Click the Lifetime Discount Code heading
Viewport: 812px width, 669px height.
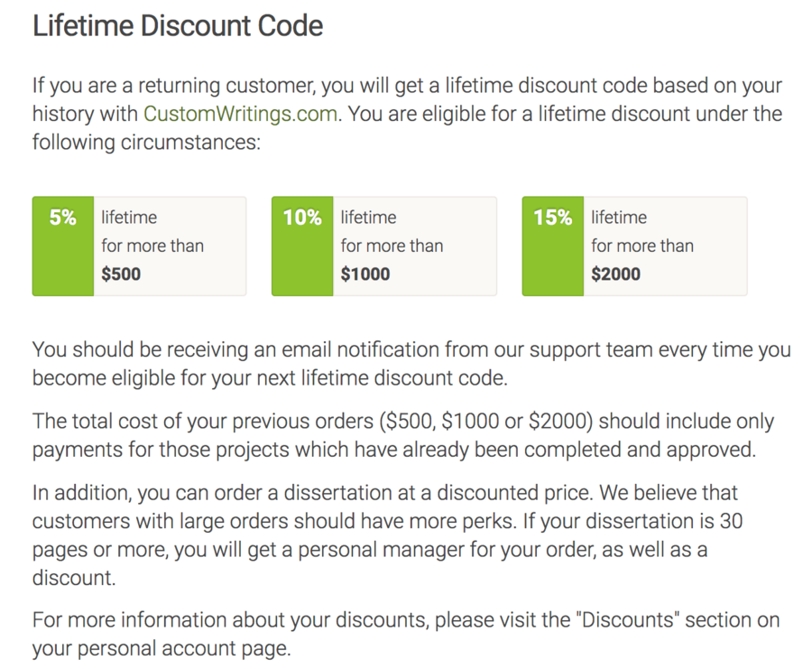178,26
